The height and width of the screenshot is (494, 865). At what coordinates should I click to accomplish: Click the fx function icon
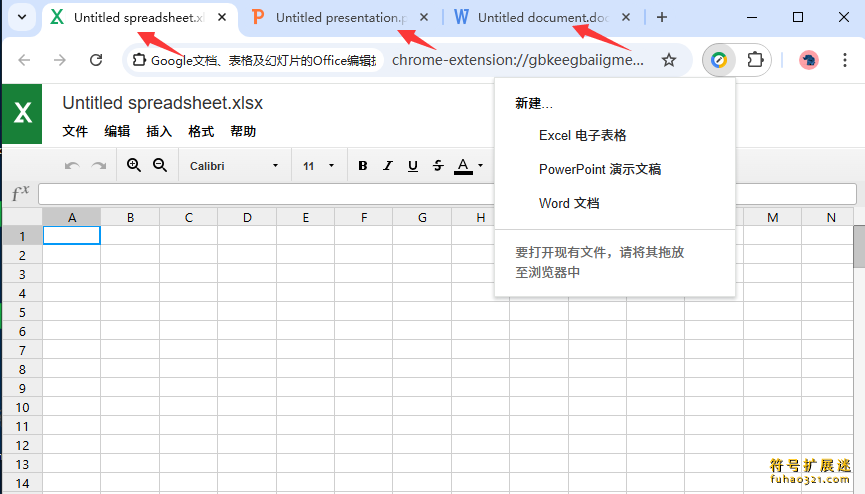point(20,194)
